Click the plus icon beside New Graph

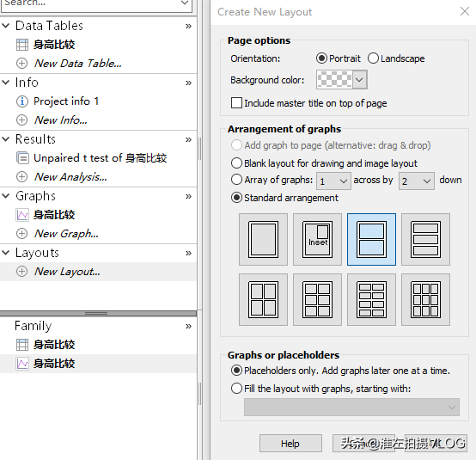21,233
